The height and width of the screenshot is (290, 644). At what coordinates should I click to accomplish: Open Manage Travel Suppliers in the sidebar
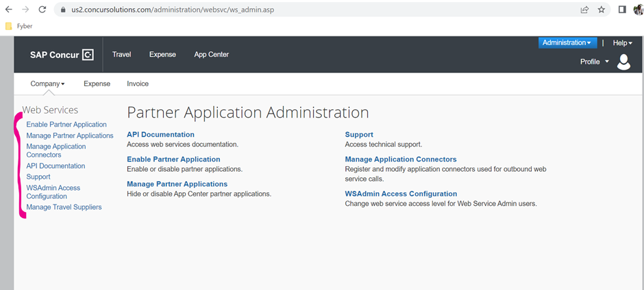pyautogui.click(x=64, y=207)
